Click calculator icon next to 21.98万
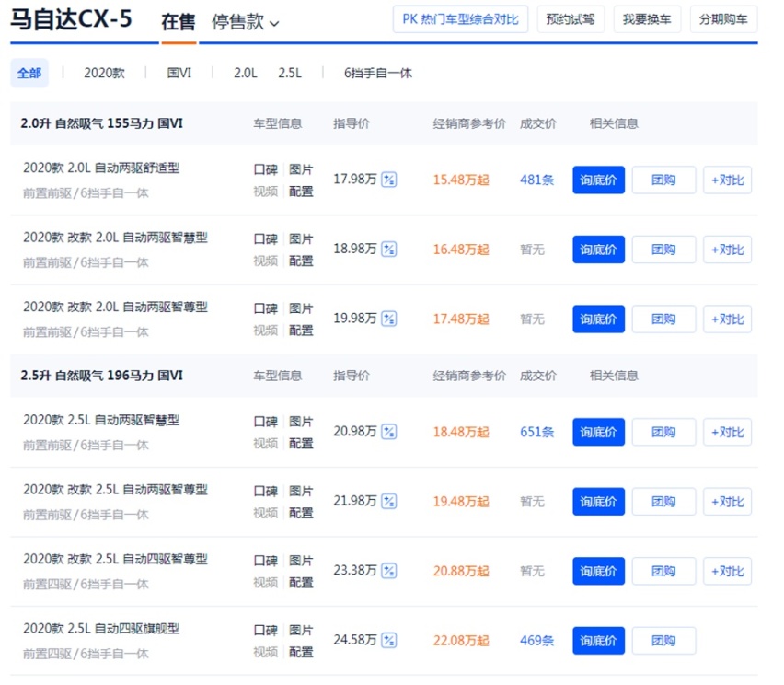 pyautogui.click(x=389, y=501)
